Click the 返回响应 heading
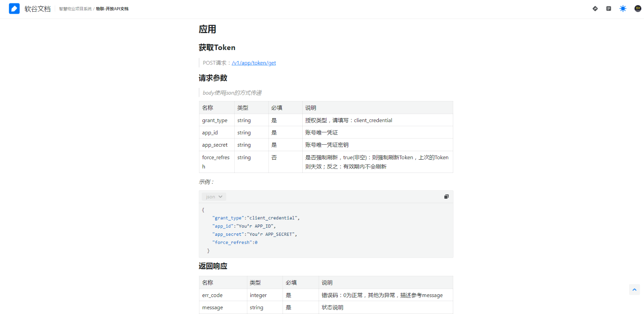The width and height of the screenshot is (644, 314). [213, 266]
